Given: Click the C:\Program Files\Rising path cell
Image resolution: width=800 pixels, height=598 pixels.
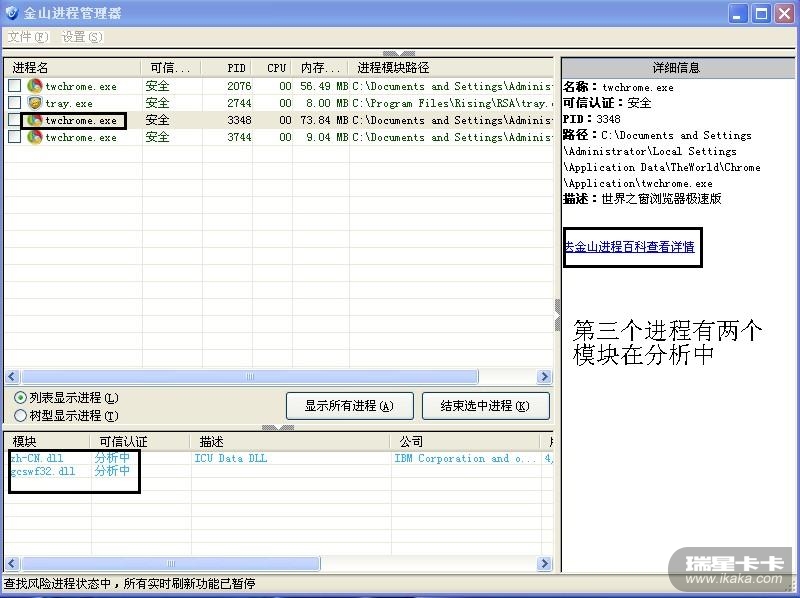Looking at the screenshot, I should [x=452, y=103].
